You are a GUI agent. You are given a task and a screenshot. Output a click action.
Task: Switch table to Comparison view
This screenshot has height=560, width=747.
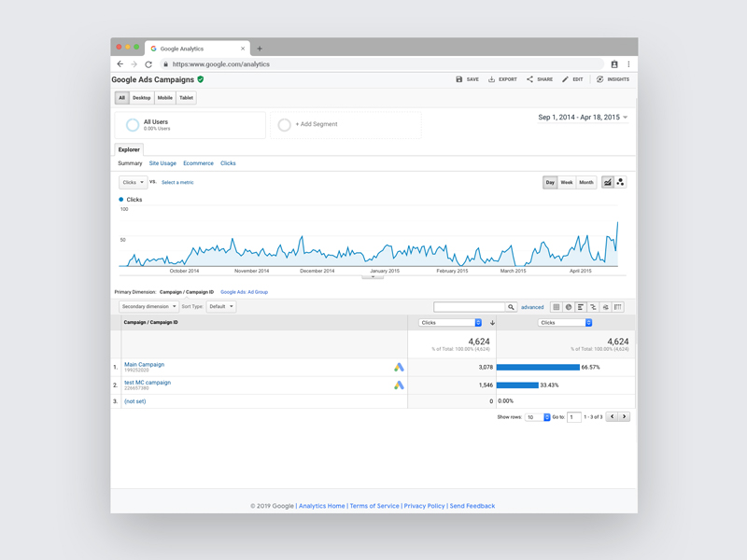[593, 307]
